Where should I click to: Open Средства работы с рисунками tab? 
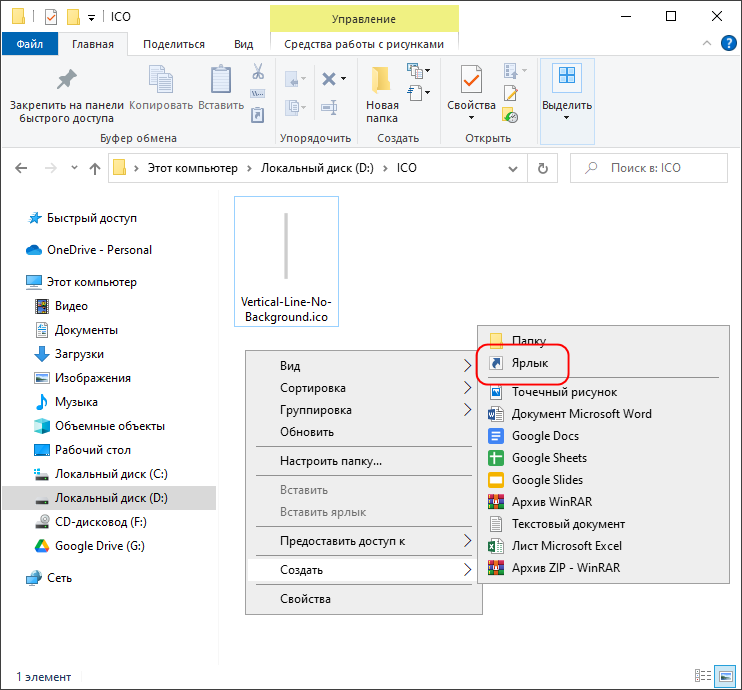tap(364, 44)
